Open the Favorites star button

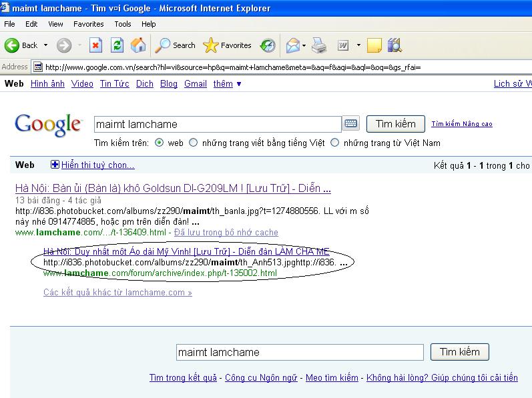coord(227,45)
